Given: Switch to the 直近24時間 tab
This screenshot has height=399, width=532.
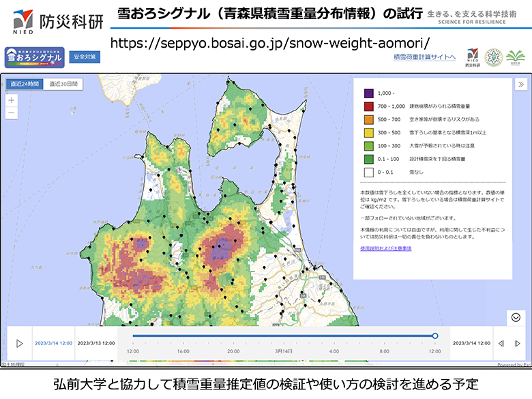Looking at the screenshot, I should tap(25, 84).
